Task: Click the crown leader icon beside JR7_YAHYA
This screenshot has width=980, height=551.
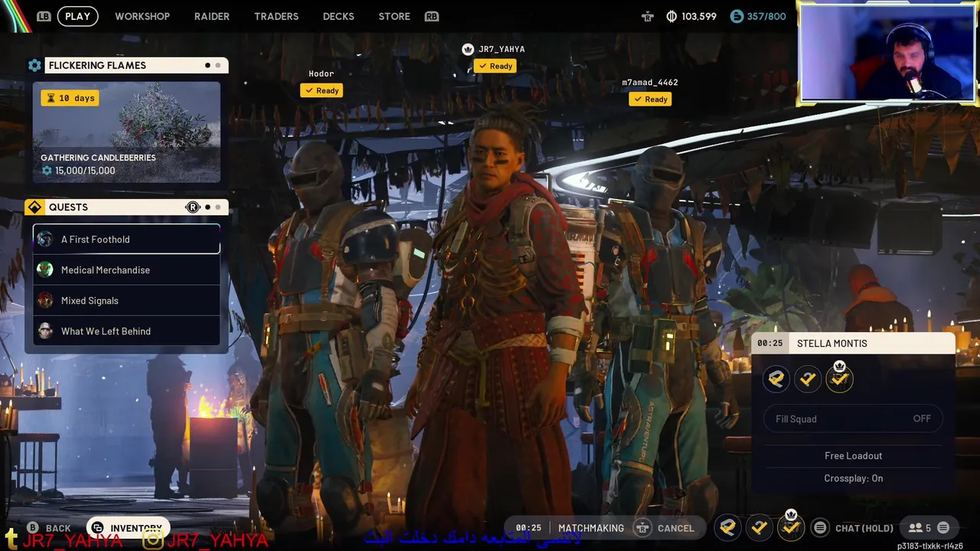Action: [468, 49]
